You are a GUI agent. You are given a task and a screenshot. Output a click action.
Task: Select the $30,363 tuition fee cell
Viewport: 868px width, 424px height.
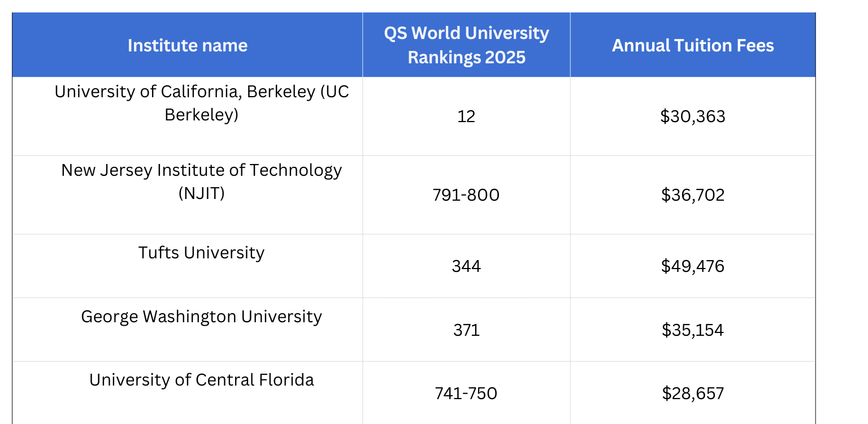[693, 116]
